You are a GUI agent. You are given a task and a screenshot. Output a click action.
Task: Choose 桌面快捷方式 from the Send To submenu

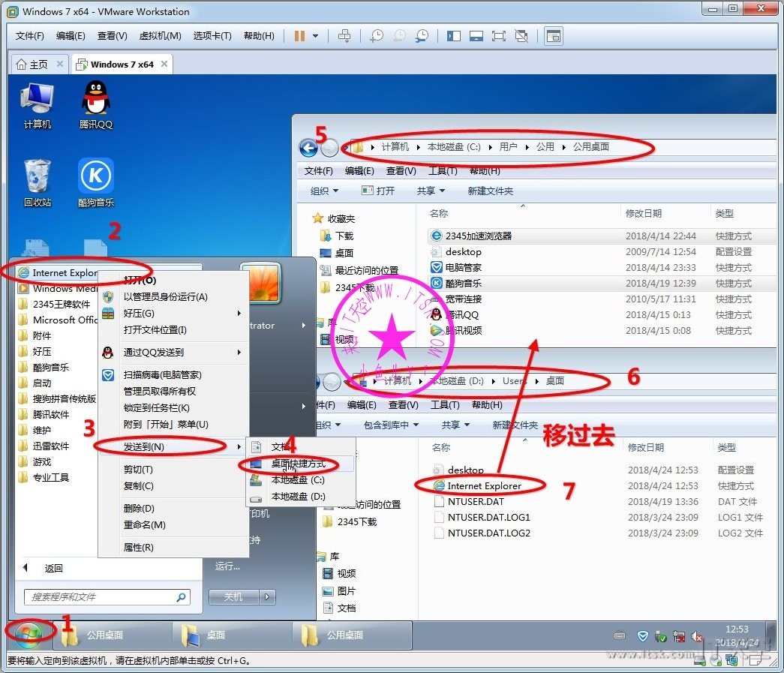pos(298,464)
